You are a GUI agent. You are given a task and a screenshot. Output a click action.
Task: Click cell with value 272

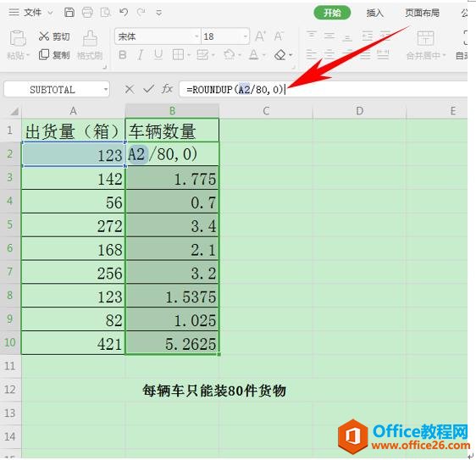coord(73,225)
